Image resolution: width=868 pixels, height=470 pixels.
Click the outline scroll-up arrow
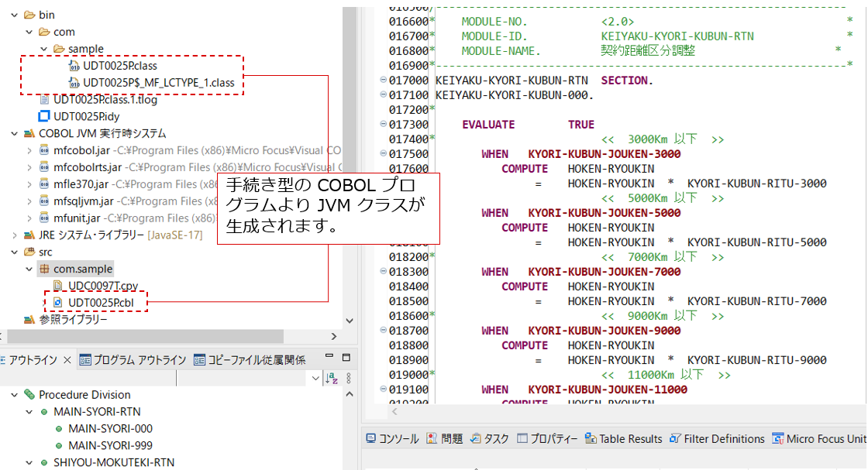(350, 394)
